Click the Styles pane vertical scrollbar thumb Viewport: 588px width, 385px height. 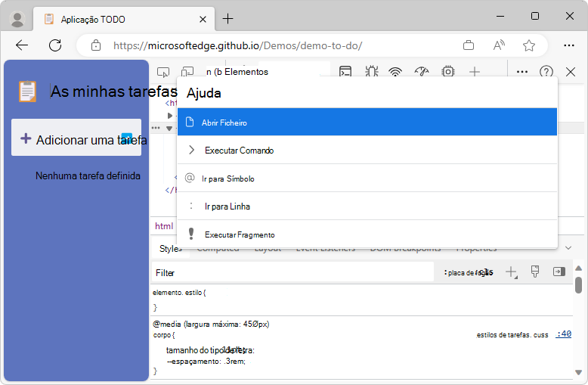pyautogui.click(x=578, y=284)
